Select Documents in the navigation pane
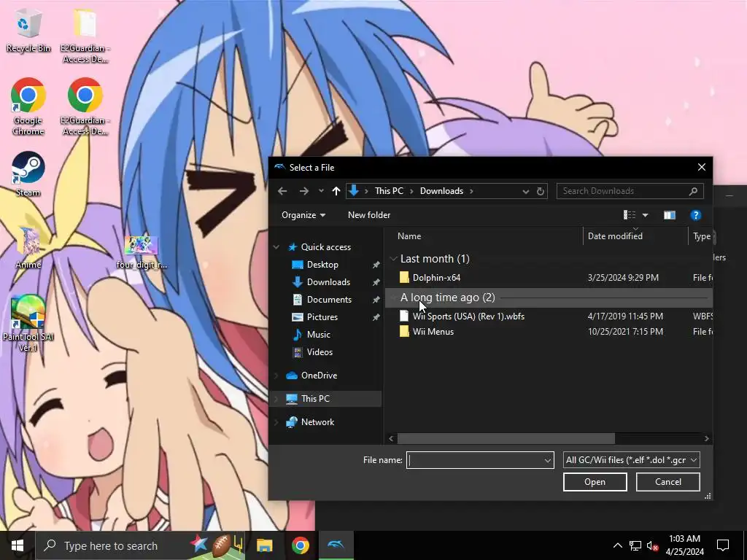Screen dimensions: 747x560 (329, 300)
